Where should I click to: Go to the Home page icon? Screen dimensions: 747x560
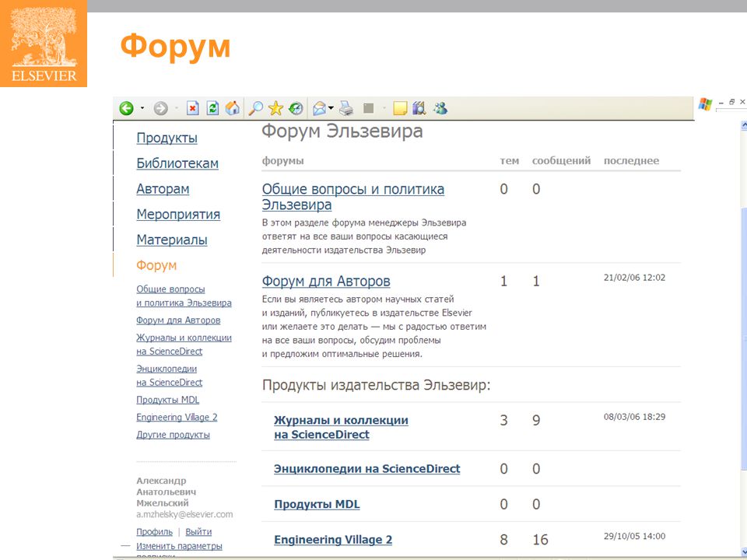(233, 109)
